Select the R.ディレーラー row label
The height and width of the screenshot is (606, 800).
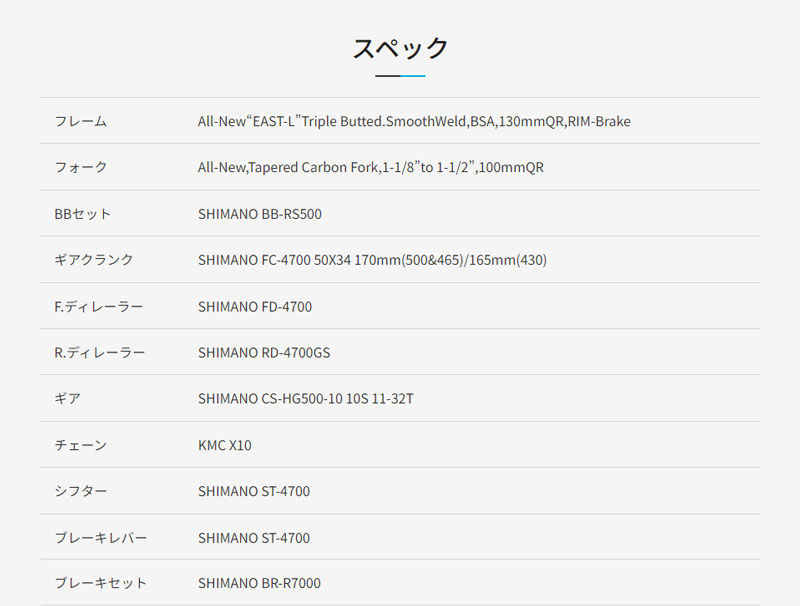[x=99, y=352]
